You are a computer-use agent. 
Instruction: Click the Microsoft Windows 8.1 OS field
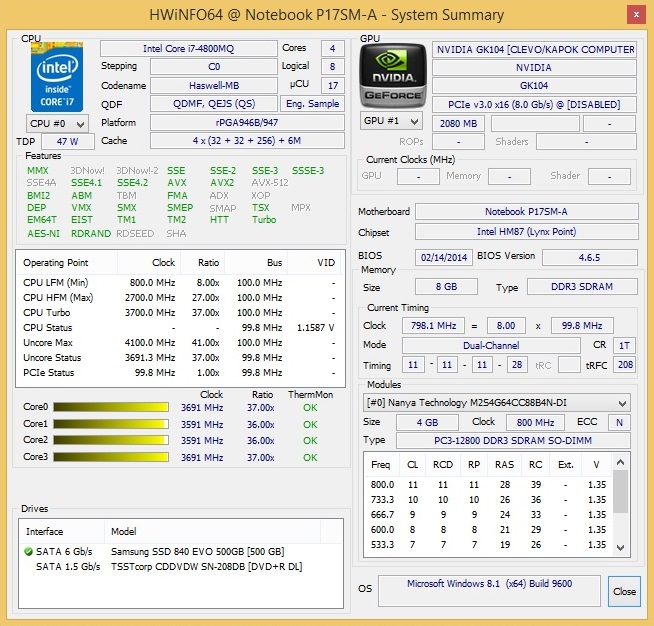(489, 591)
